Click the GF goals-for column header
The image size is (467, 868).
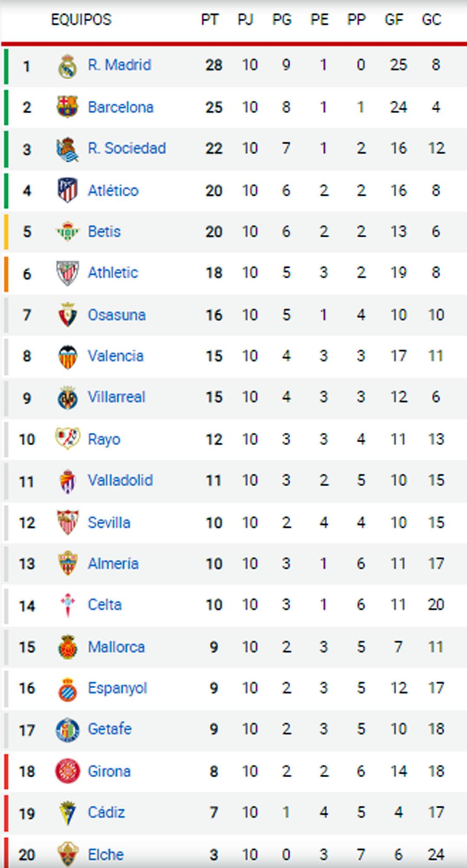[394, 20]
